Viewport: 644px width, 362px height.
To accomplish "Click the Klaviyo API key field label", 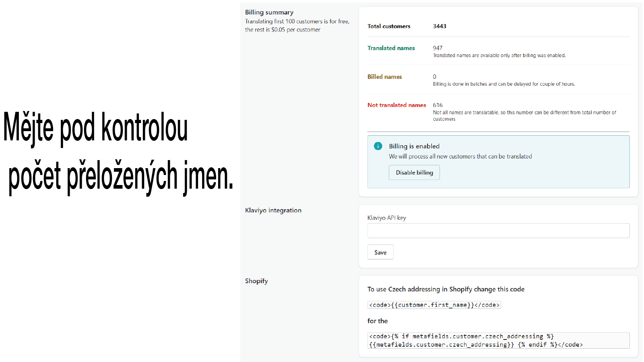I will 386,218.
